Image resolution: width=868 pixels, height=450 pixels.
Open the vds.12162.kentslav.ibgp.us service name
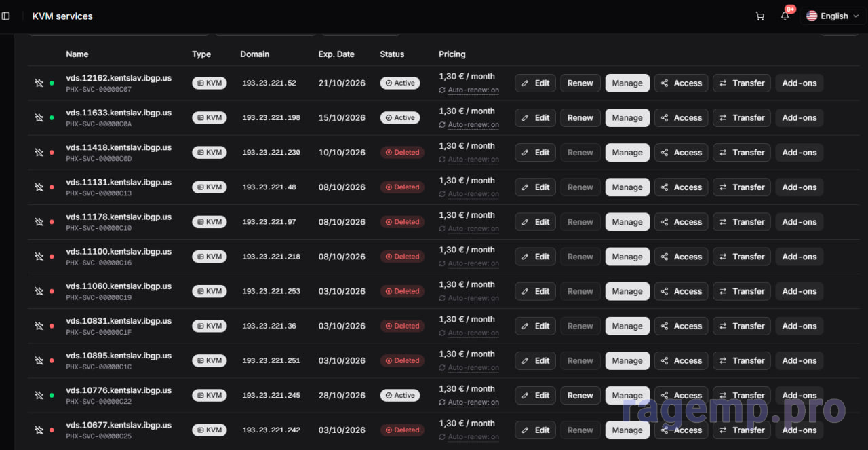[x=119, y=78]
